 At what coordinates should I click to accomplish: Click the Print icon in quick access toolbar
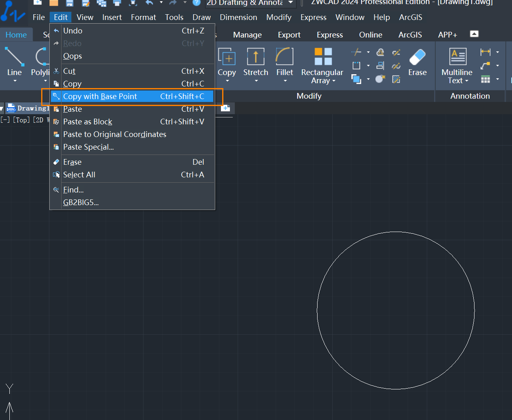(x=117, y=3)
